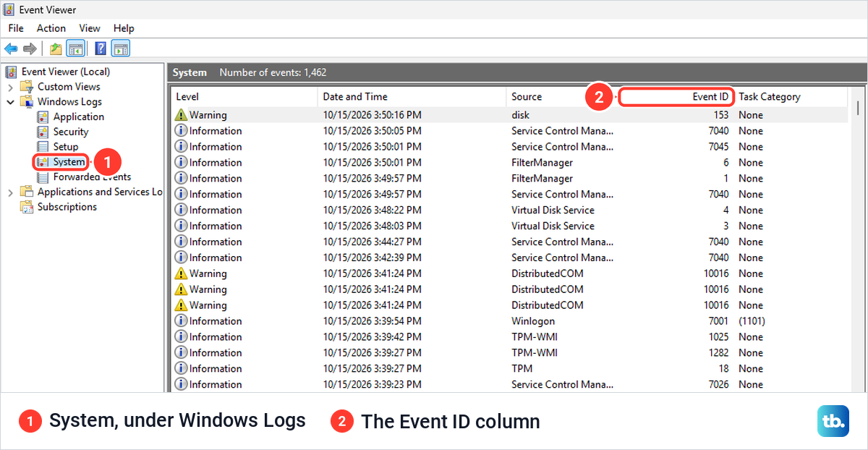Select the Application log icon in the tree
The width and height of the screenshot is (868, 450).
tap(43, 117)
